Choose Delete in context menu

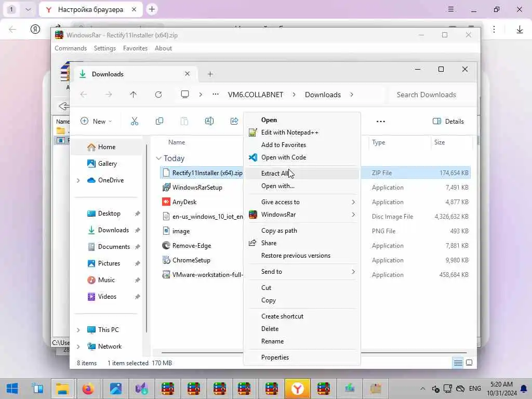click(x=302, y=329)
